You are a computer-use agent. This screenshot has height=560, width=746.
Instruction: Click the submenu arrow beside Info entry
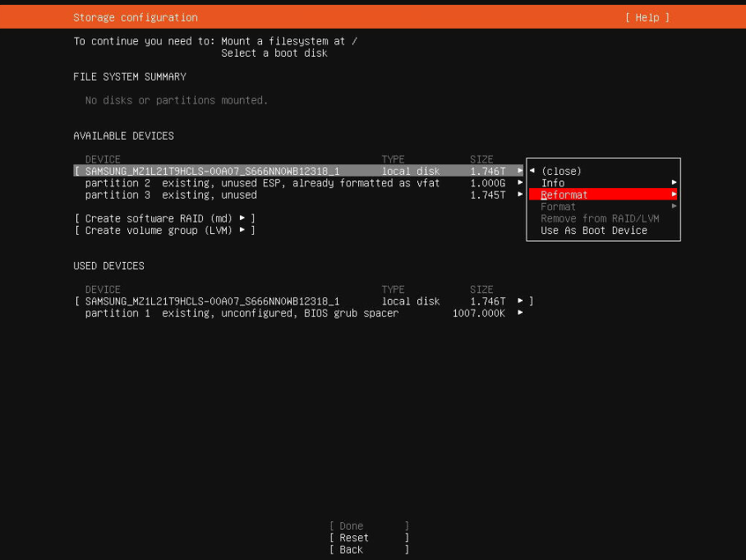coord(674,183)
